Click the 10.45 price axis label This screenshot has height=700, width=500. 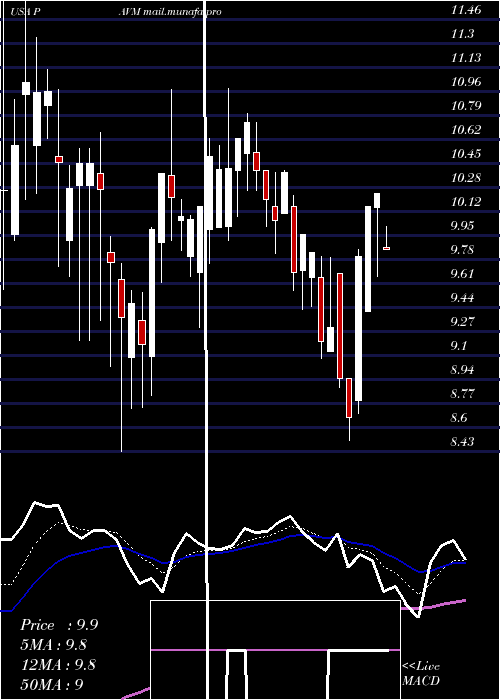pyautogui.click(x=466, y=154)
